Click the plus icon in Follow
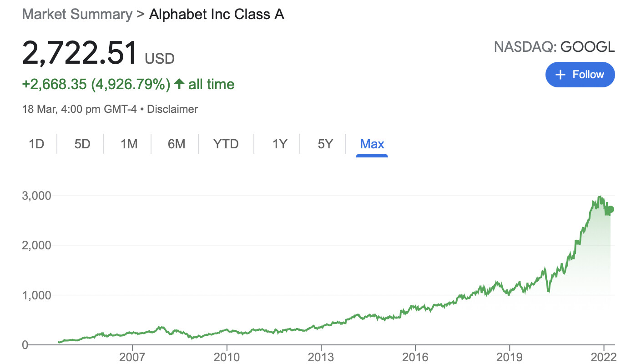This screenshot has width=626, height=364. (561, 75)
